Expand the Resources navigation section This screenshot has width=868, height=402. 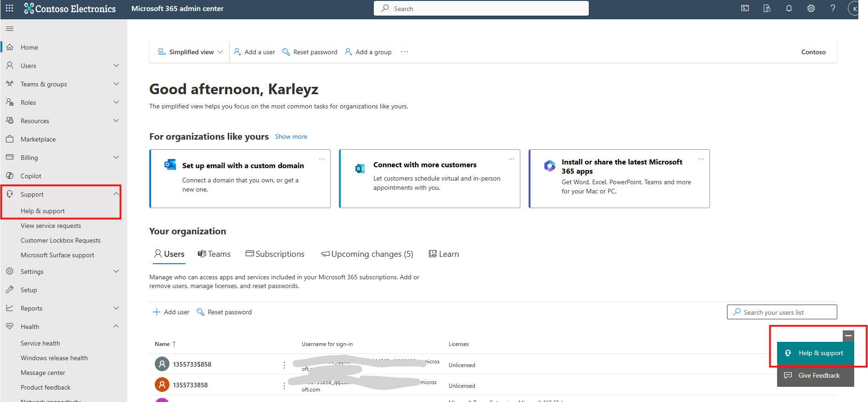(x=116, y=121)
